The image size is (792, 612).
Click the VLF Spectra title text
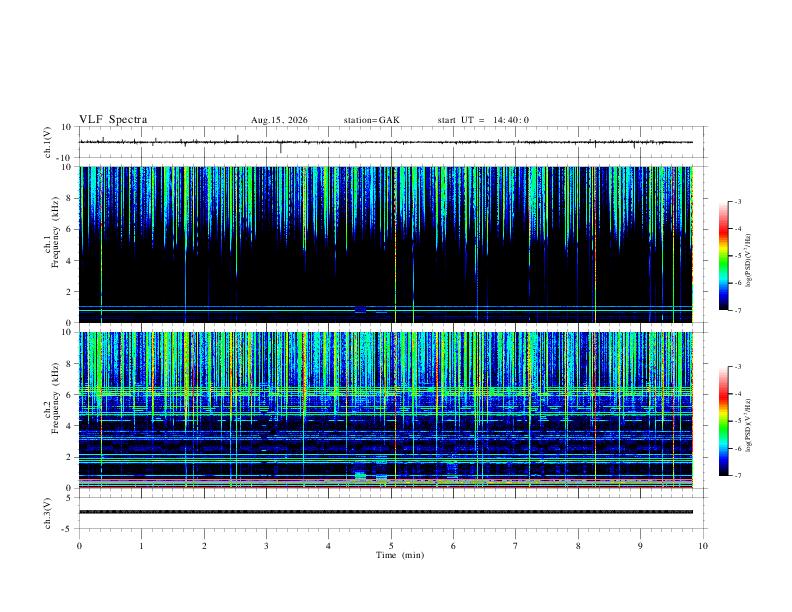[x=113, y=120]
